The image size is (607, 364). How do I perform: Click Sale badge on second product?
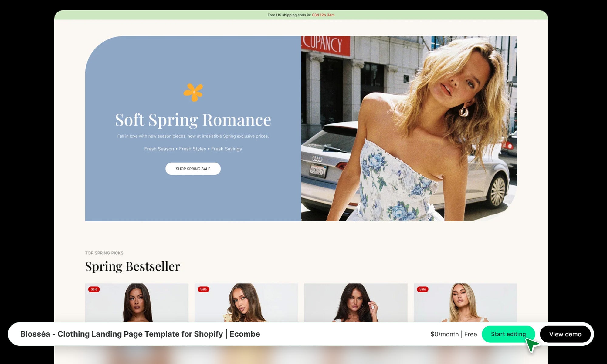(203, 289)
